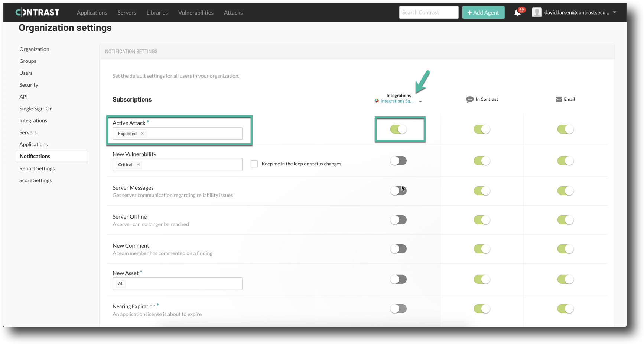Toggle Server Offline Email switch

pyautogui.click(x=566, y=220)
